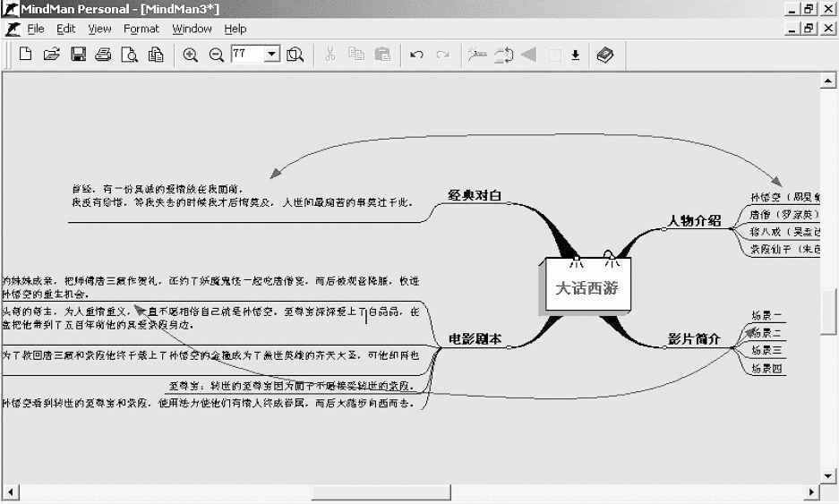Select the central 大话西游 topic box
Screen dimensions: 839x504
point(587,286)
